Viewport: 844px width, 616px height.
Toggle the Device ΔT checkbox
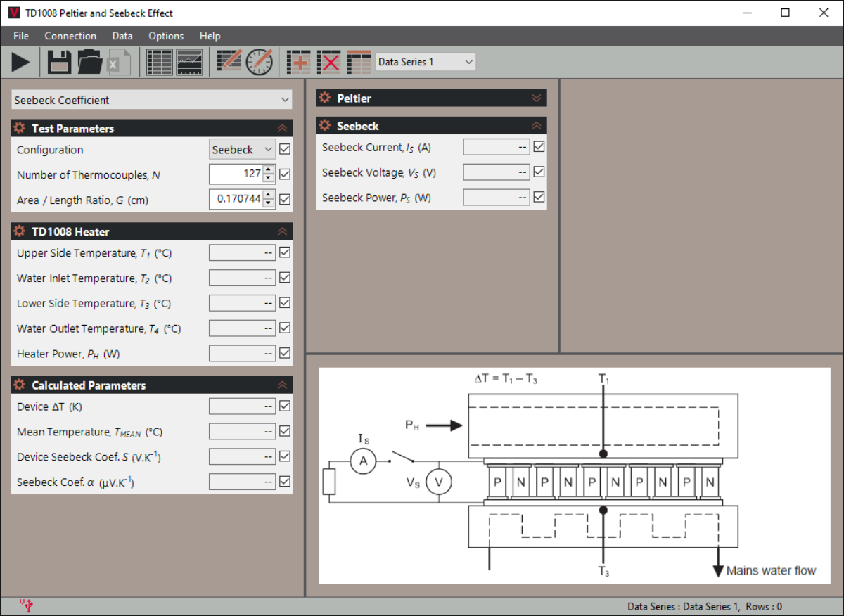[285, 406]
